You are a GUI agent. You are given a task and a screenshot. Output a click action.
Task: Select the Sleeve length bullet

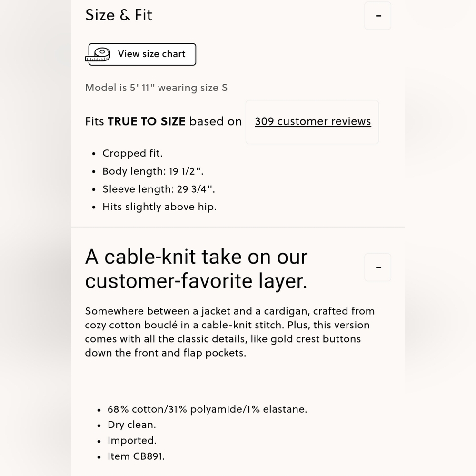[159, 189]
